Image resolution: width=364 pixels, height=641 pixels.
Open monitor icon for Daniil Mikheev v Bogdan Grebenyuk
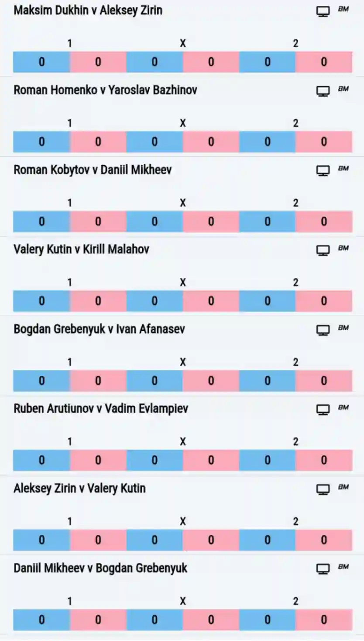323,569
